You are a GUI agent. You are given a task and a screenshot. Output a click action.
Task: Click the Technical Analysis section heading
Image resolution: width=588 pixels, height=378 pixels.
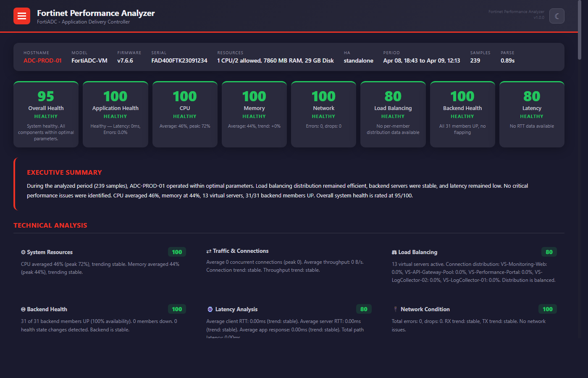pos(50,225)
